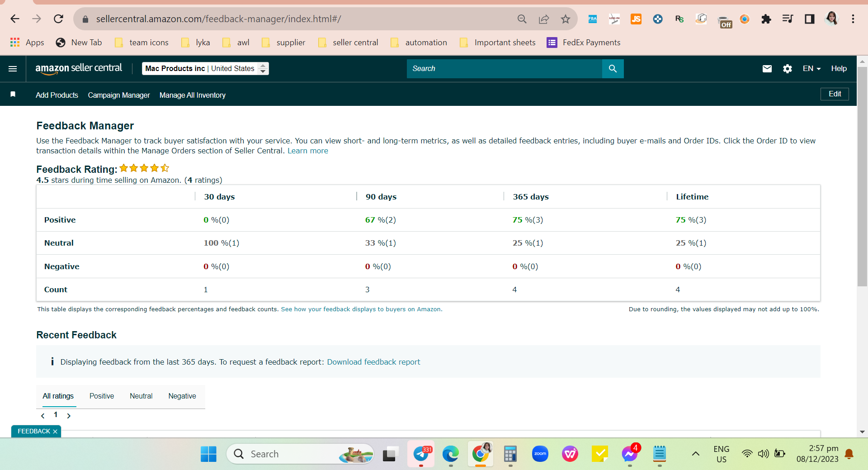Click the Seller Central search field

pyautogui.click(x=505, y=69)
